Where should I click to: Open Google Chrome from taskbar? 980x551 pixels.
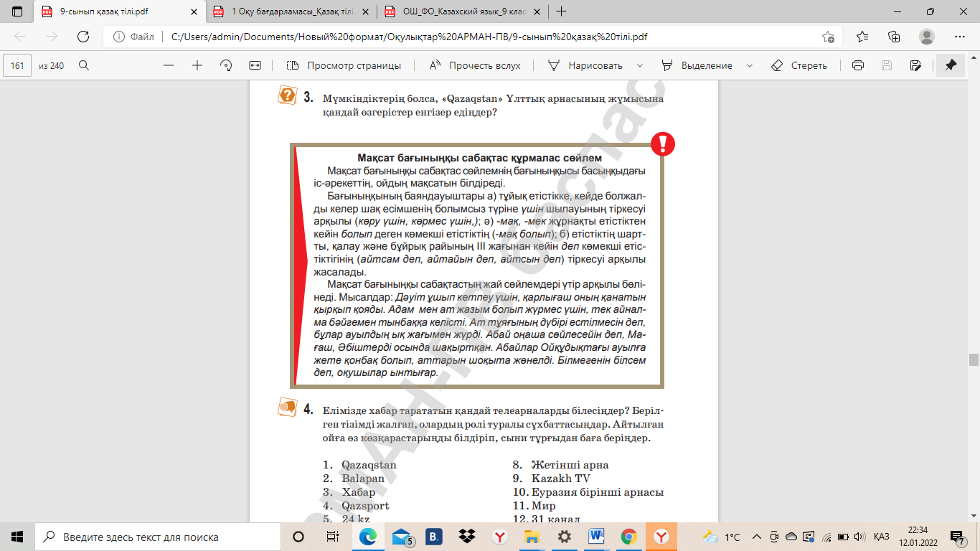pyautogui.click(x=629, y=537)
